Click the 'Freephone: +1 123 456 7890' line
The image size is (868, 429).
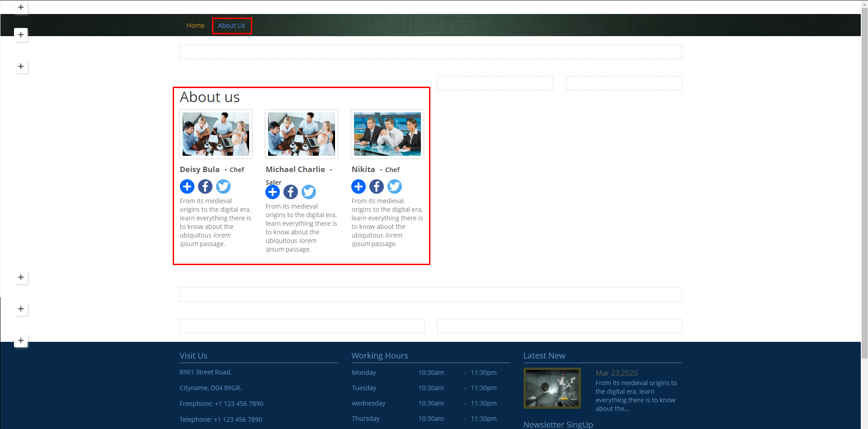click(x=222, y=404)
